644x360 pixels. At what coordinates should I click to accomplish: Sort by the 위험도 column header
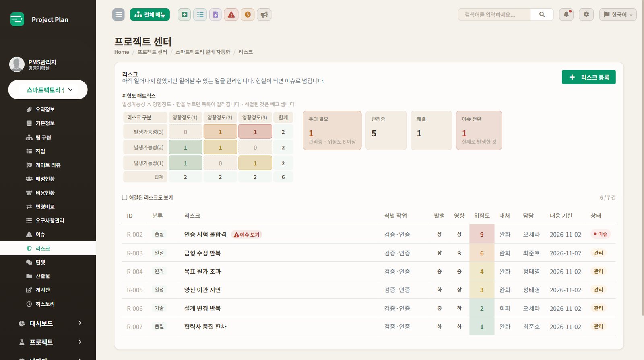pyautogui.click(x=482, y=216)
